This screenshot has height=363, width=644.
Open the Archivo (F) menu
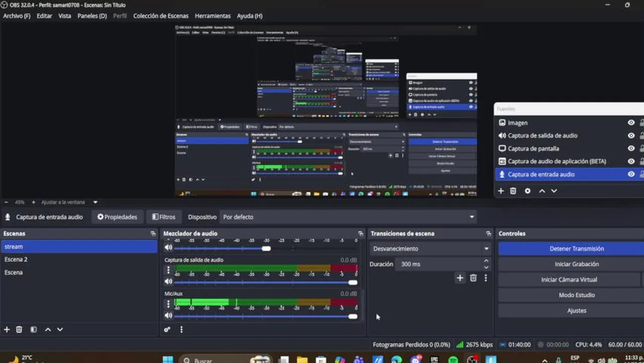pos(17,16)
